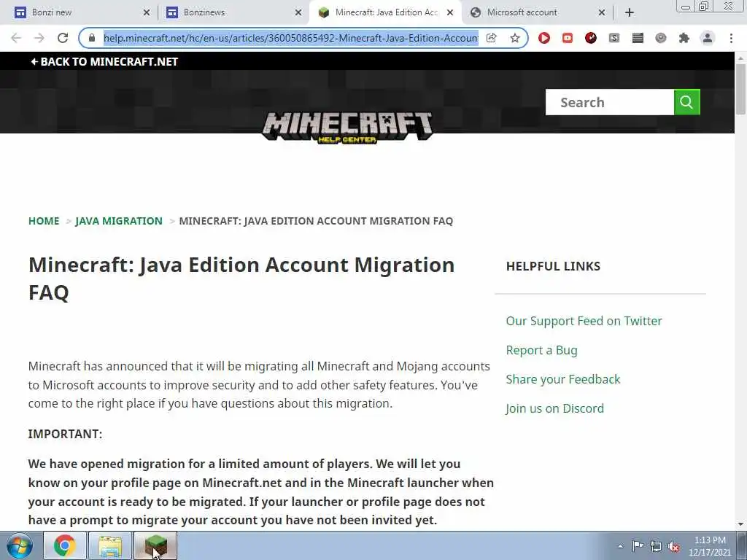Open a new browser tab

(x=630, y=13)
